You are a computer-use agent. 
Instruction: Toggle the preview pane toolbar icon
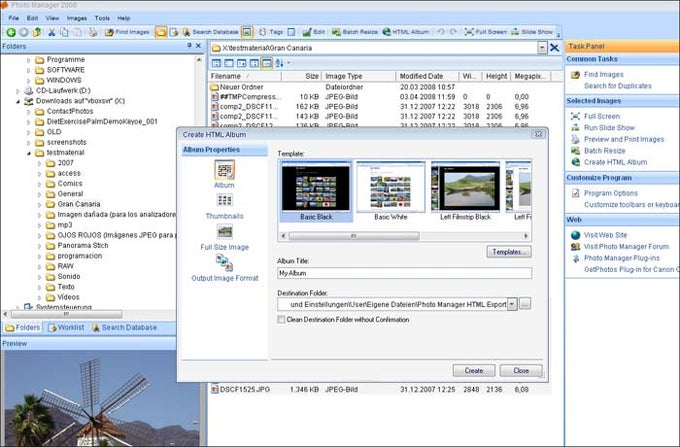pyautogui.click(x=247, y=32)
